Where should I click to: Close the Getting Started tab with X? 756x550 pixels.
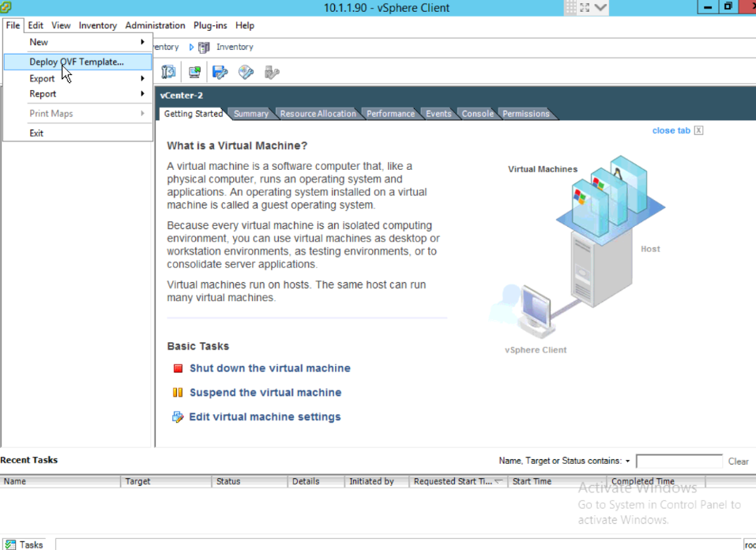698,130
